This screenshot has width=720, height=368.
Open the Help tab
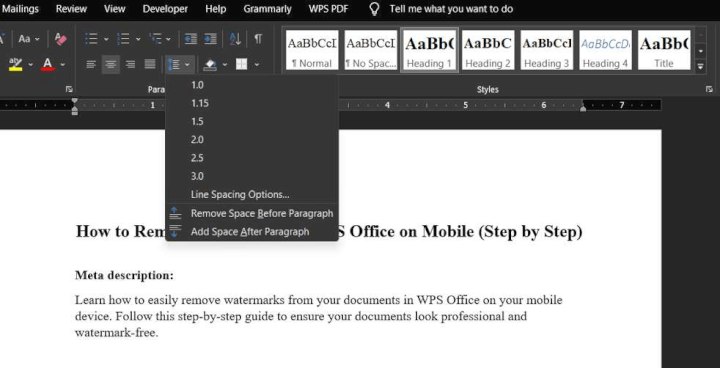pyautogui.click(x=216, y=9)
